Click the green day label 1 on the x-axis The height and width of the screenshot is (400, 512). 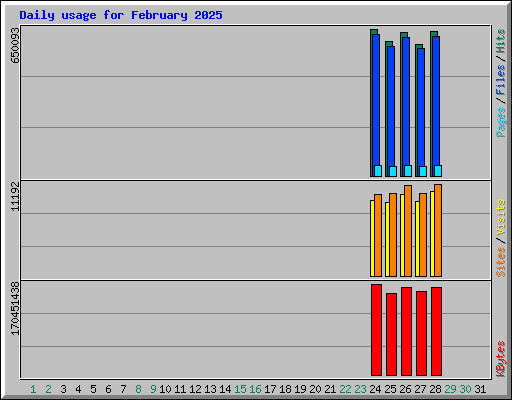(33, 389)
